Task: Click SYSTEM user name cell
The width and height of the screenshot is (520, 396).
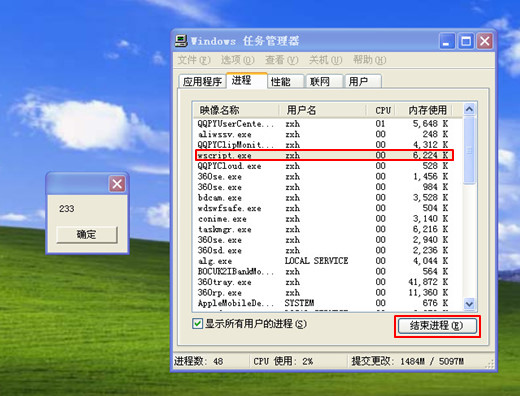Action: click(x=299, y=303)
